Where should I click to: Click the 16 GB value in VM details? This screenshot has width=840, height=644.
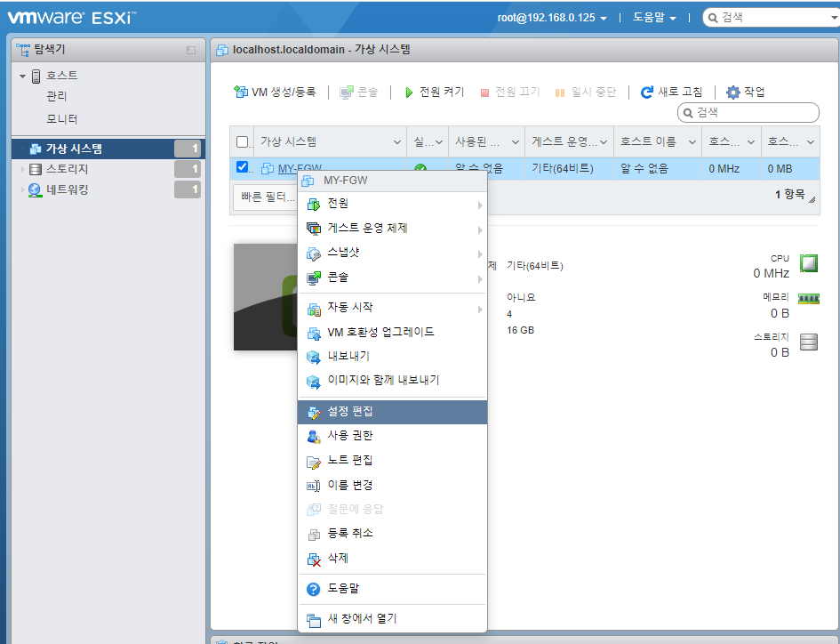coord(520,330)
